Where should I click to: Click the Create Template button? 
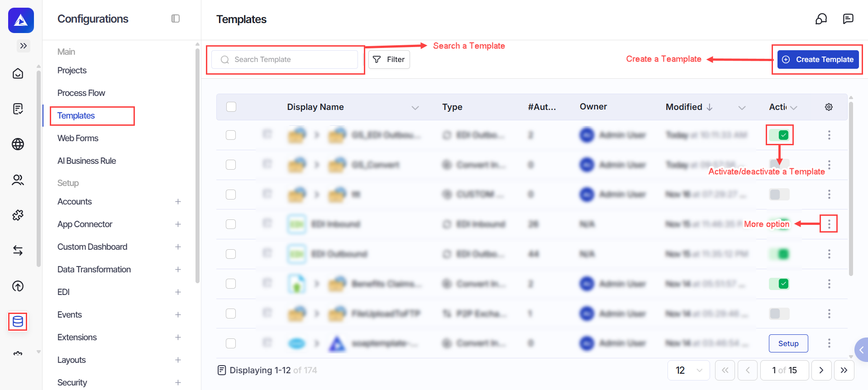pos(818,59)
